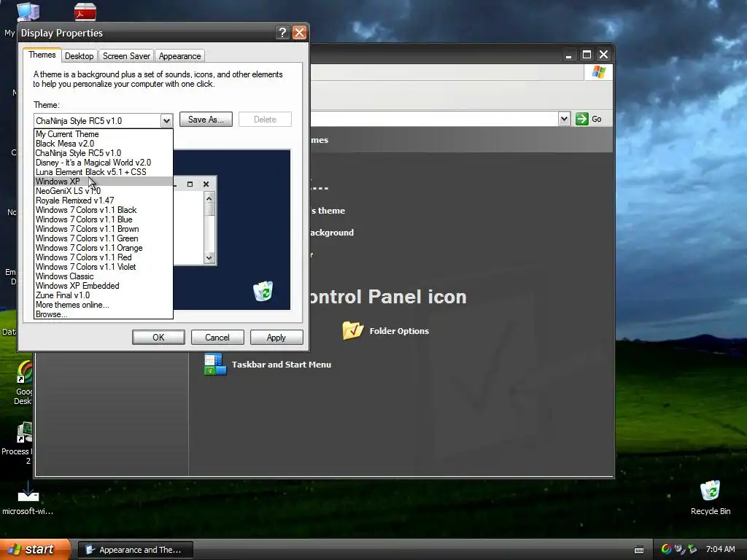Image resolution: width=747 pixels, height=560 pixels.
Task: Select Windows 7 Colors v1.1 Black
Action: click(104, 210)
